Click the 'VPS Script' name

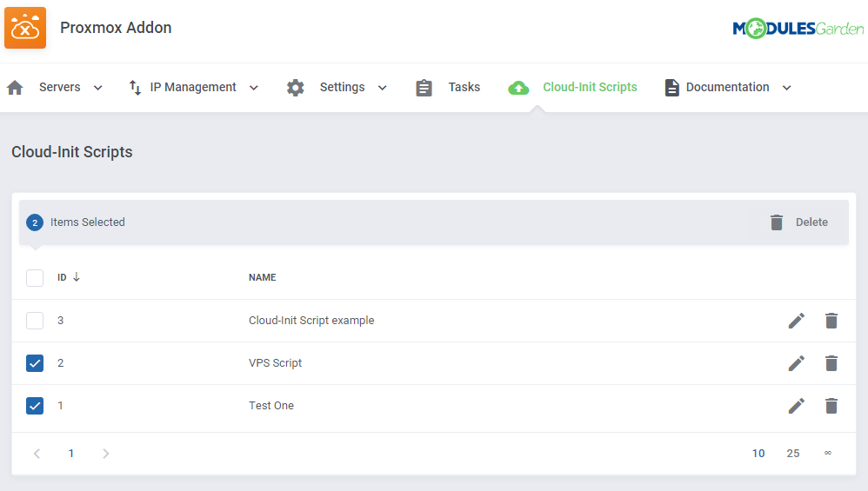275,363
